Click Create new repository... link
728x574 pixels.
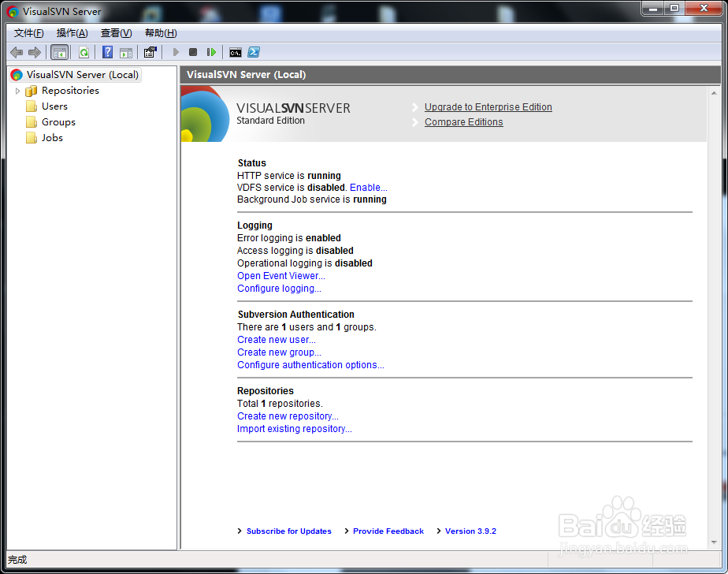[x=288, y=416]
